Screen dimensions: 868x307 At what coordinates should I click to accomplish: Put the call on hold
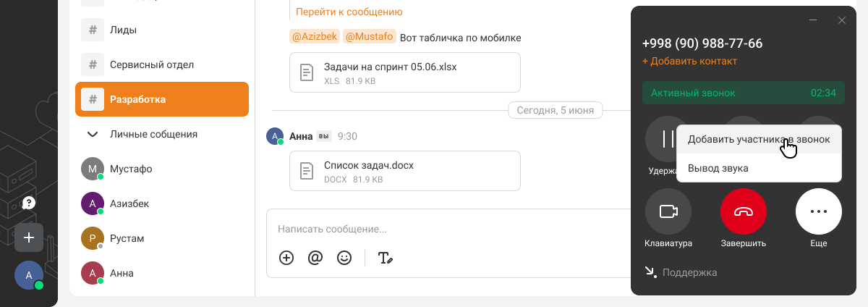(x=666, y=140)
